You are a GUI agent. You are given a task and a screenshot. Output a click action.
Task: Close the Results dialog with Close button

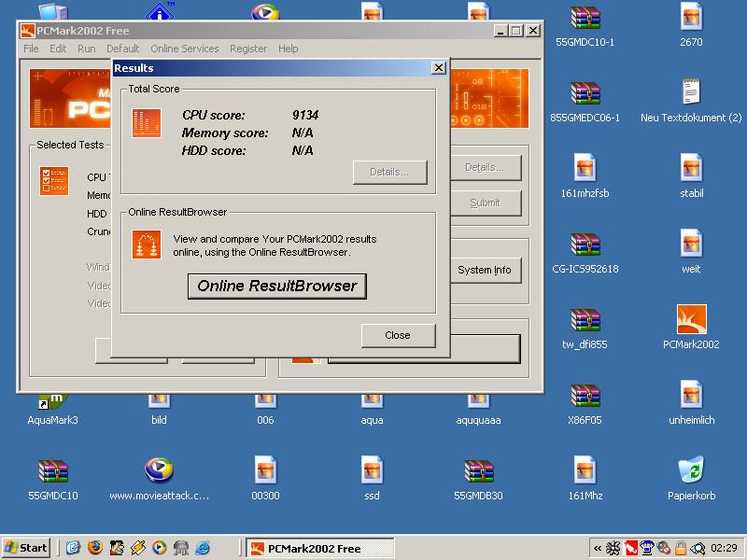click(x=398, y=335)
